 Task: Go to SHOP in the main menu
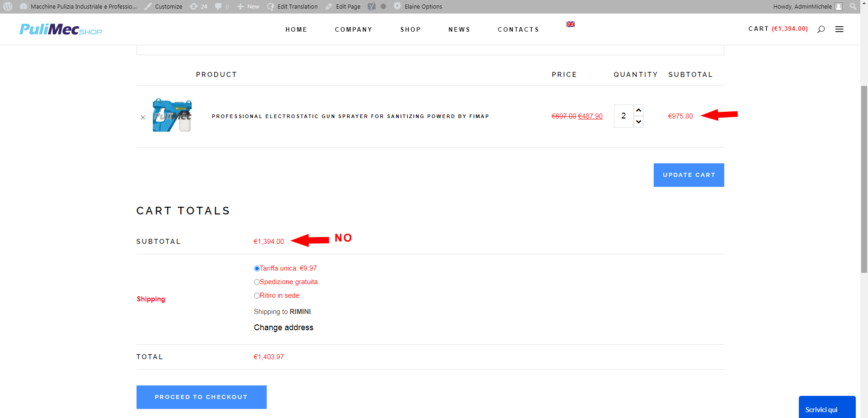[410, 29]
